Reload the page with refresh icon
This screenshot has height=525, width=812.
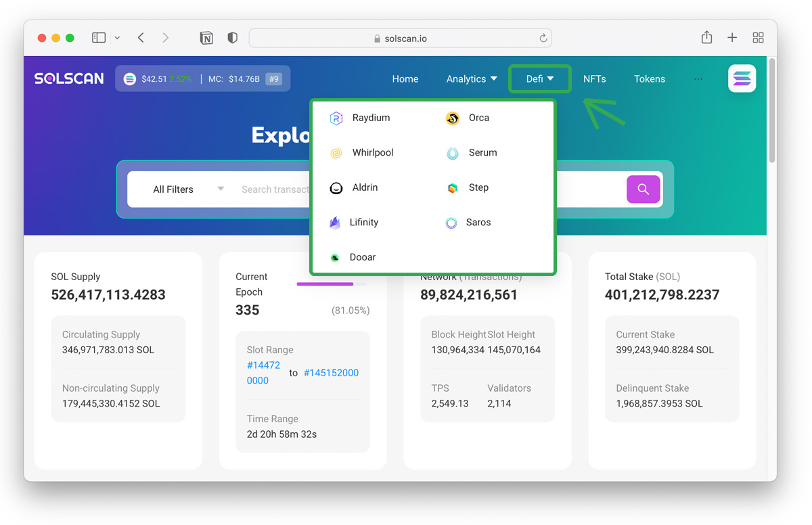(543, 39)
